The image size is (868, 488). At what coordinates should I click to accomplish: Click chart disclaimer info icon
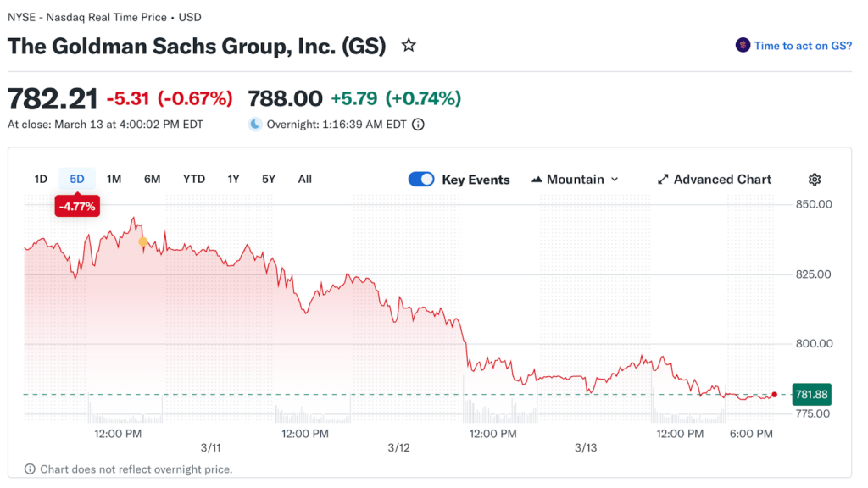click(31, 469)
